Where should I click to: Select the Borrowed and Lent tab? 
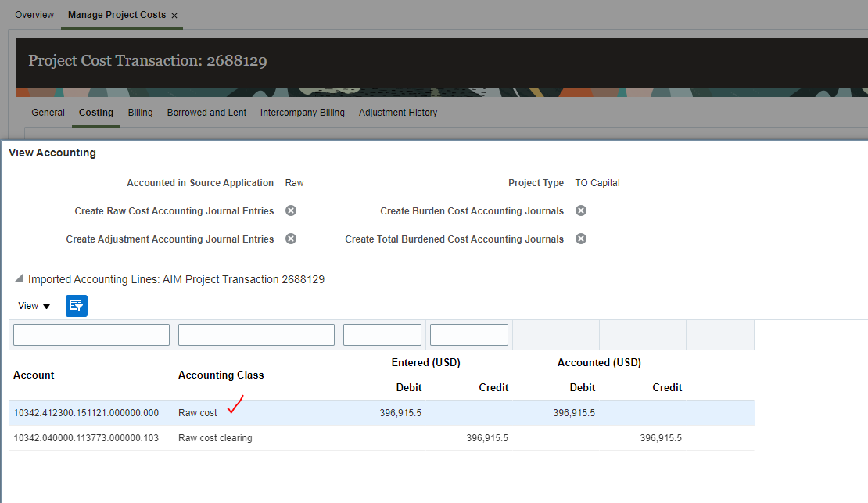(x=206, y=113)
